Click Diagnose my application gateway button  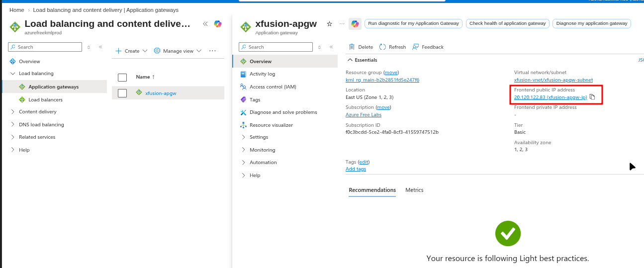[592, 23]
